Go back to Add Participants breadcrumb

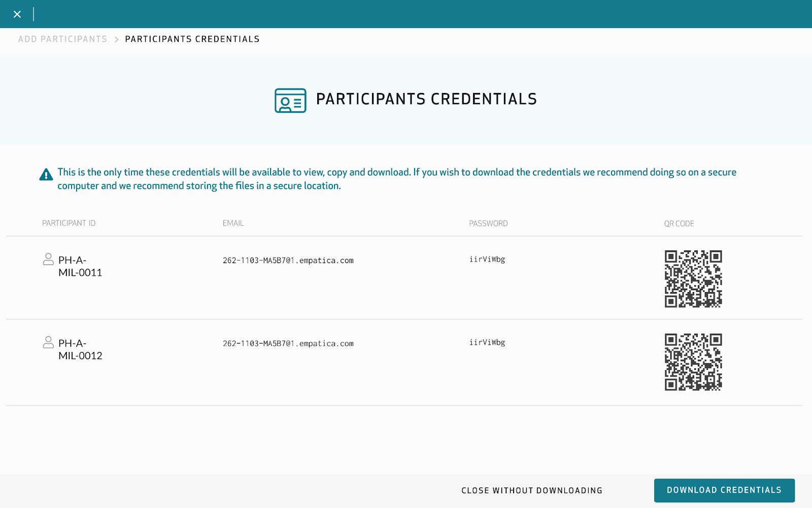coord(63,39)
